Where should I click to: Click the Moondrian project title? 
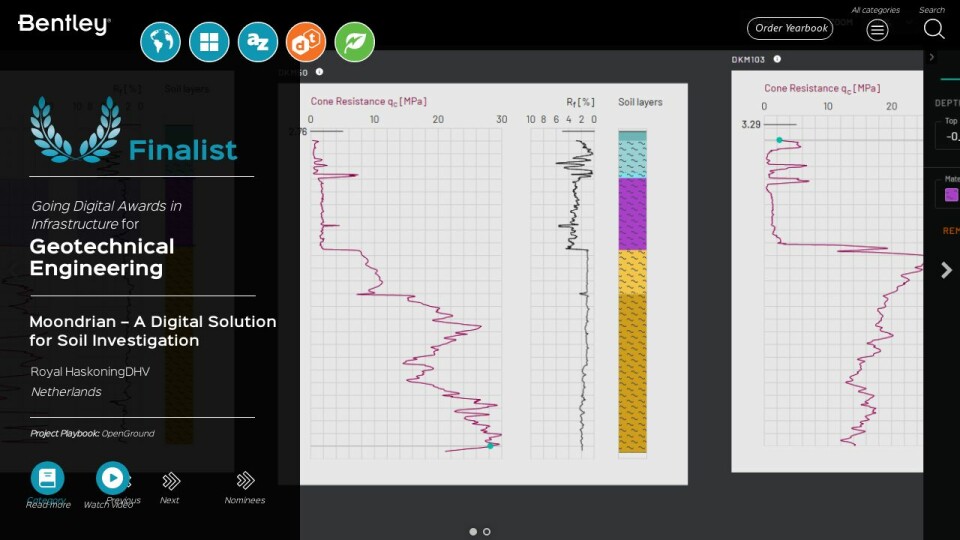pos(152,331)
